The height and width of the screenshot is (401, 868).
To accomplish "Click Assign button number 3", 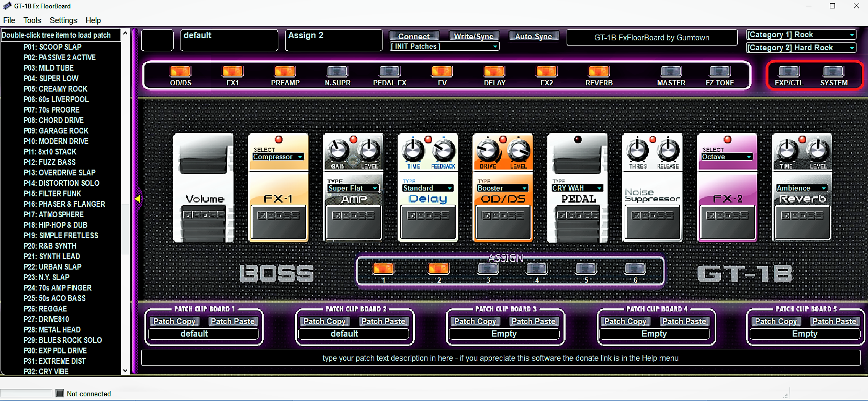I will (x=488, y=269).
